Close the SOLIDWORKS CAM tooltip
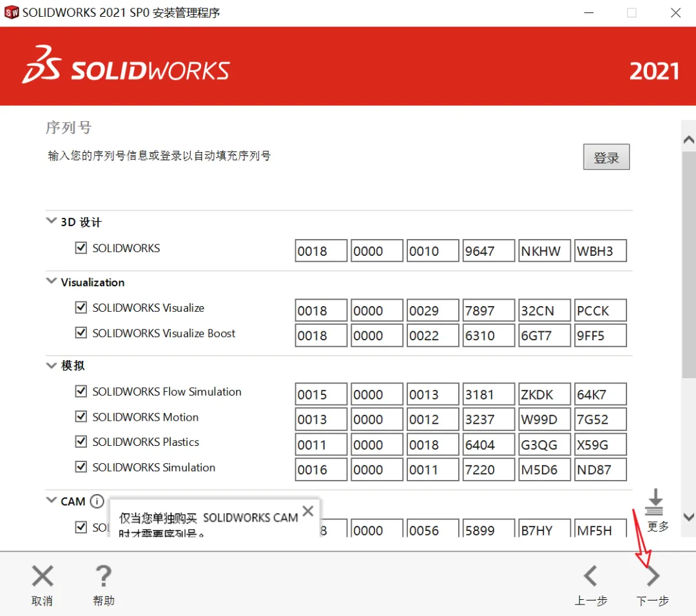The width and height of the screenshot is (696, 616). click(x=308, y=511)
